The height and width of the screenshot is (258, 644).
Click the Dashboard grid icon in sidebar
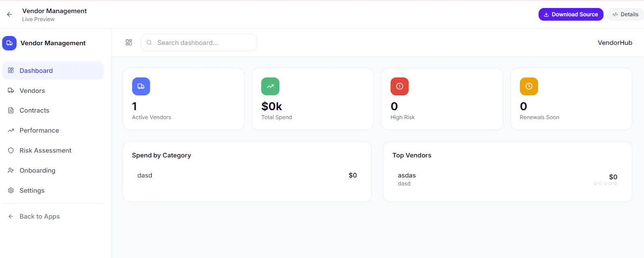tap(11, 70)
